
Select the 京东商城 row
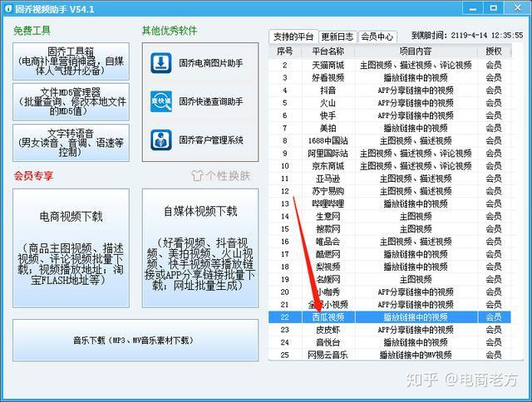(x=390, y=166)
